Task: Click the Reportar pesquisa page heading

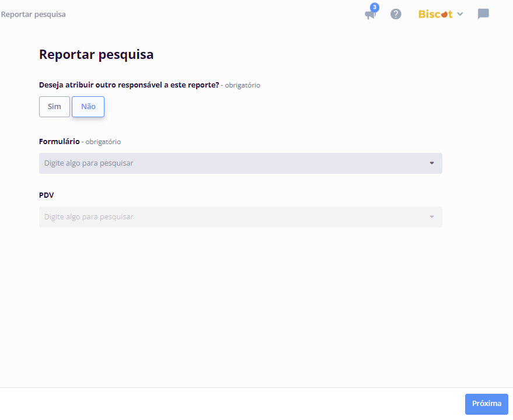Action: point(96,55)
